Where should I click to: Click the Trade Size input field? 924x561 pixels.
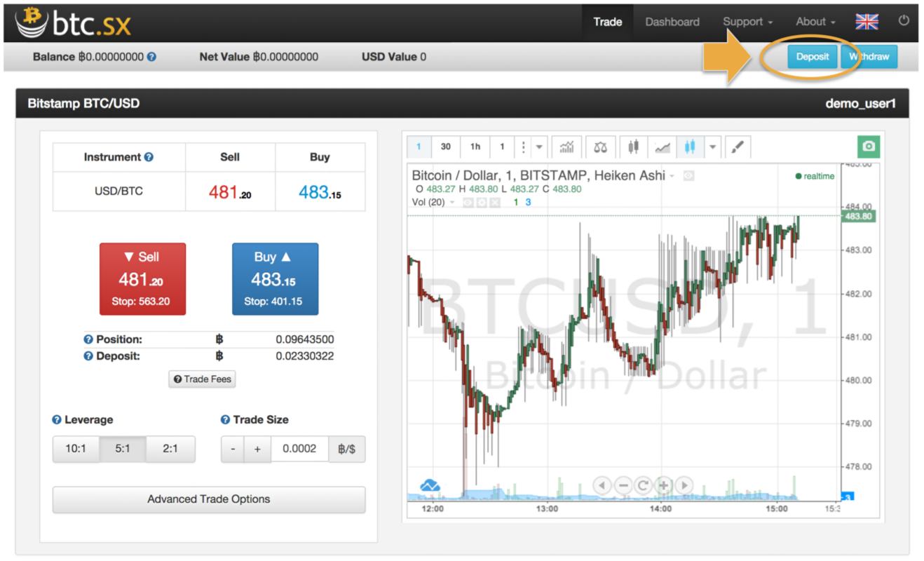[x=300, y=449]
